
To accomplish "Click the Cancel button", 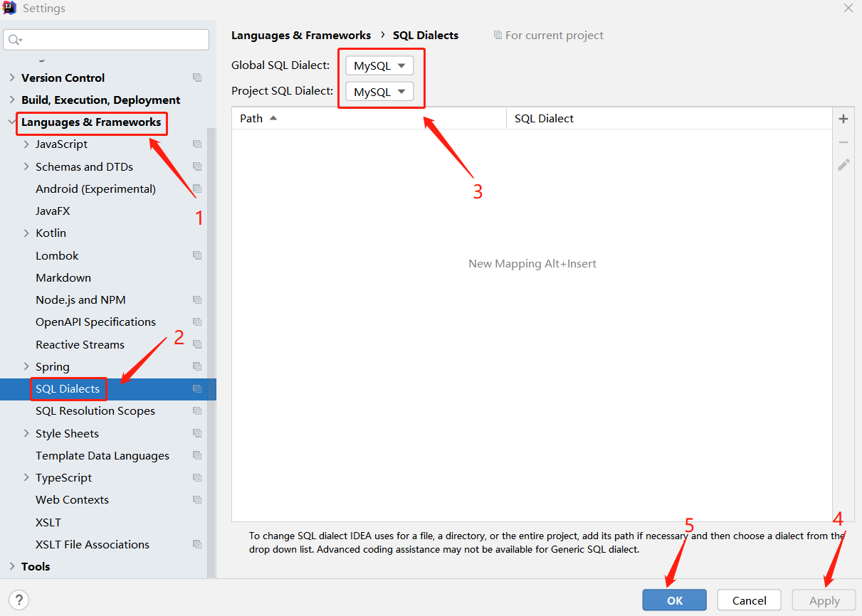I will (x=749, y=600).
